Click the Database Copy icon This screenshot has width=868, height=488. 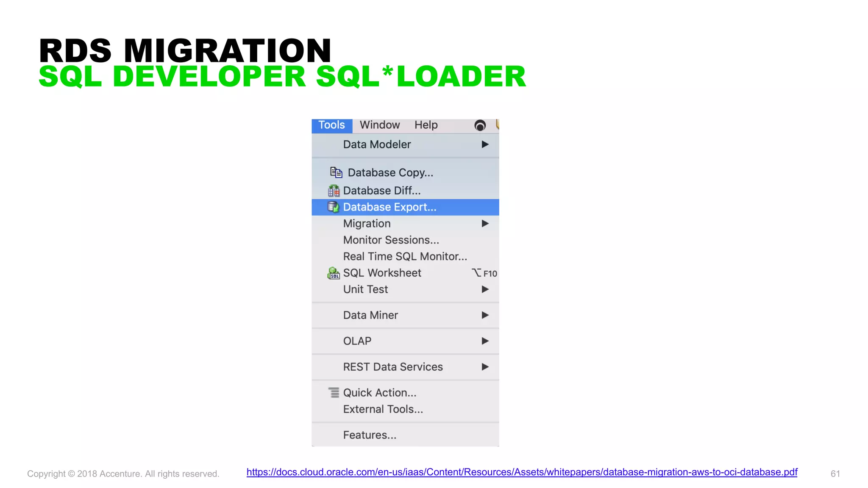click(x=336, y=172)
